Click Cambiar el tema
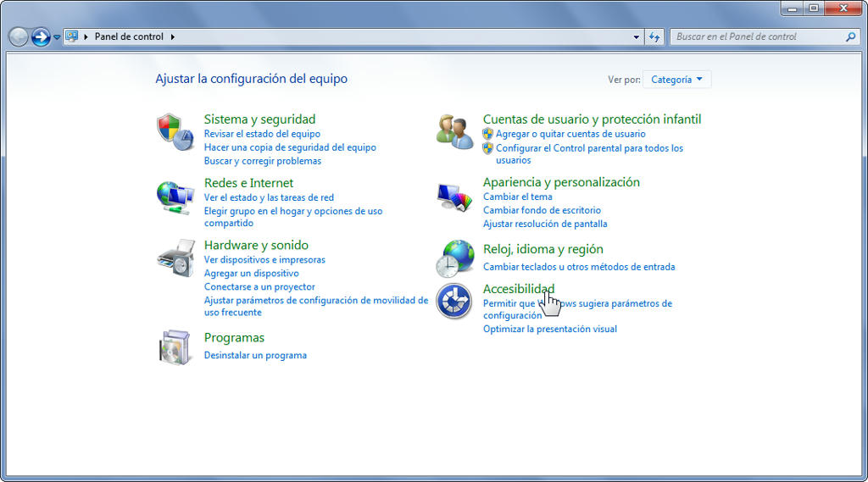 tap(518, 197)
